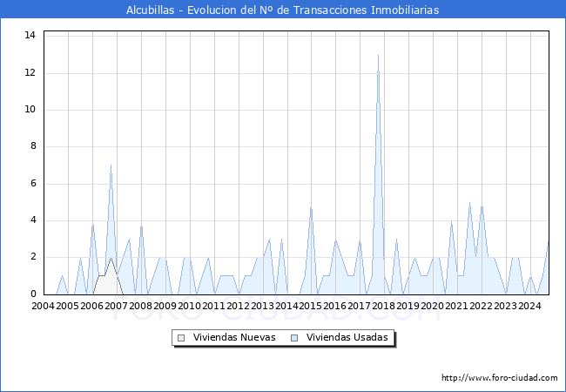Image resolution: width=566 pixels, height=392 pixels.
Task: Click the y-axis label 2
Action: tap(34, 257)
